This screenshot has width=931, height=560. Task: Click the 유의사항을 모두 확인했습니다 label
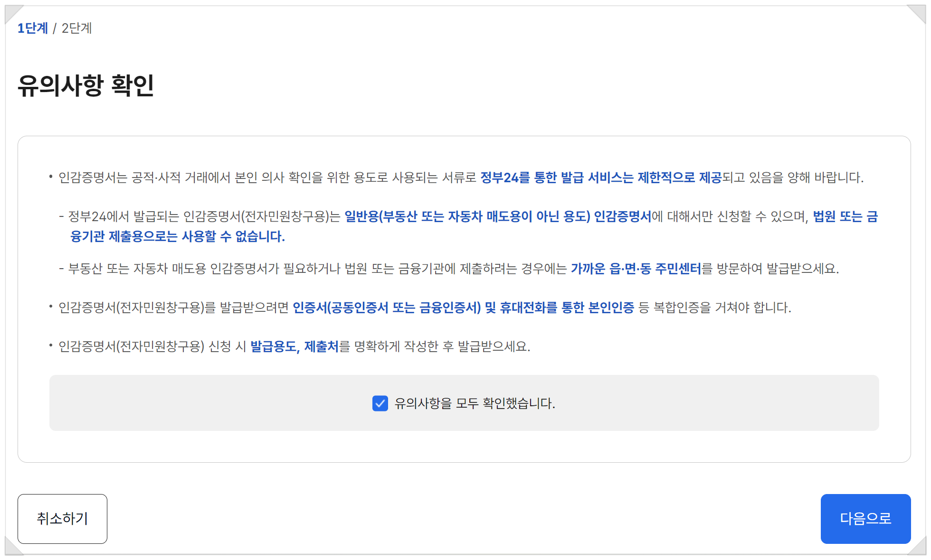click(x=475, y=403)
